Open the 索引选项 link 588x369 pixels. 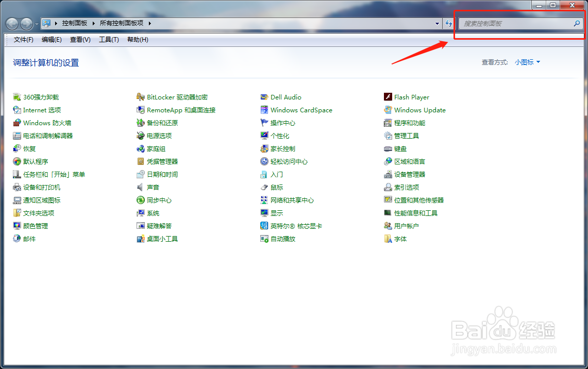point(407,188)
